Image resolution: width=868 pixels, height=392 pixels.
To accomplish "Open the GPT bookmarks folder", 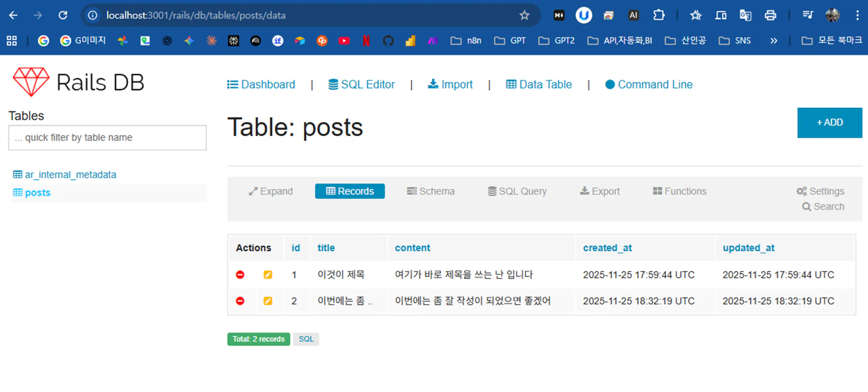I will (x=510, y=41).
